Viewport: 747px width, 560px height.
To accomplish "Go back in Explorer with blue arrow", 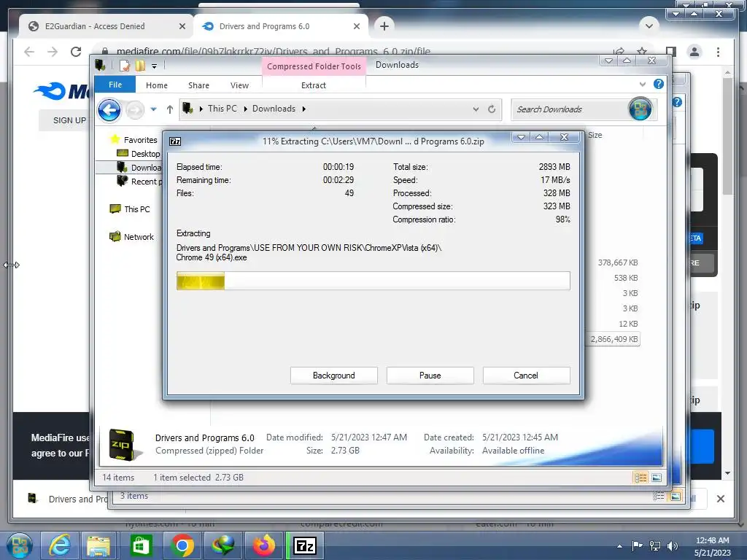I will 109,110.
